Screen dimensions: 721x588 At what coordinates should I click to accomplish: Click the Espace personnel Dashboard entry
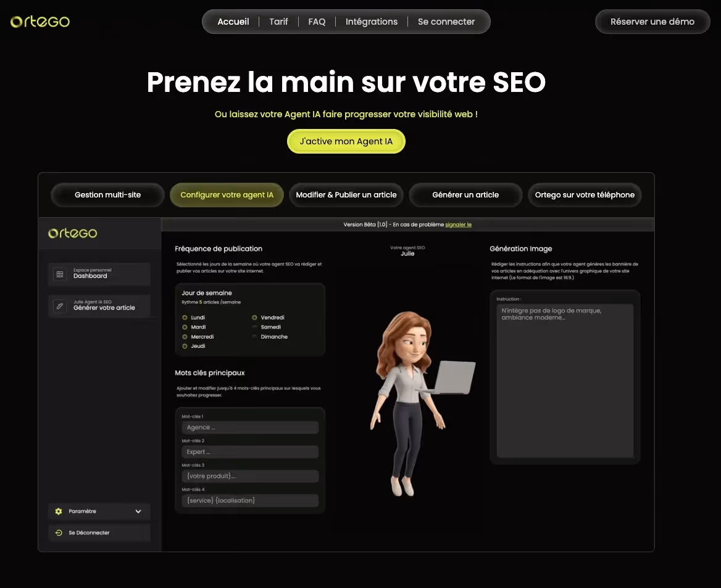(99, 274)
